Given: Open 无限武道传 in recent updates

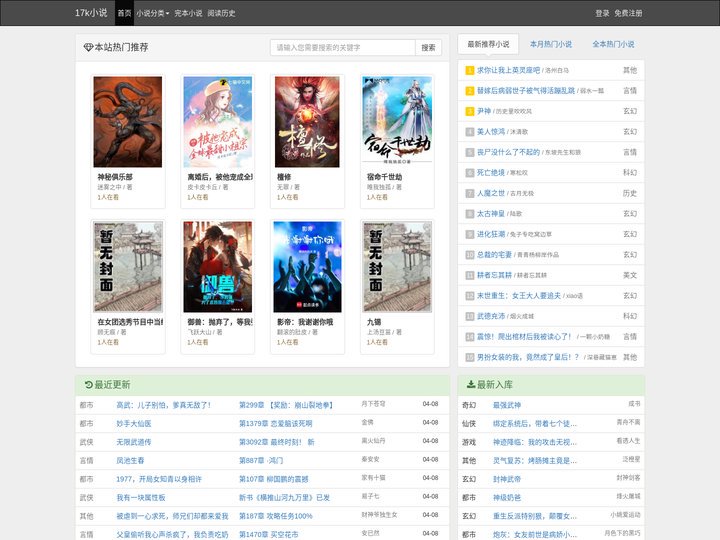Looking at the screenshot, I should [134, 442].
